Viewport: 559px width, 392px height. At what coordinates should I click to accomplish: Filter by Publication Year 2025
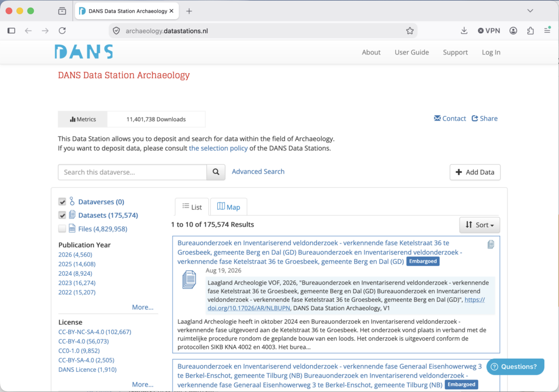(x=77, y=264)
